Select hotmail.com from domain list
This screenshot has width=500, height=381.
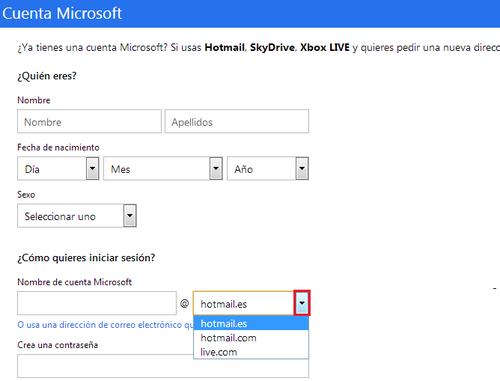point(251,338)
